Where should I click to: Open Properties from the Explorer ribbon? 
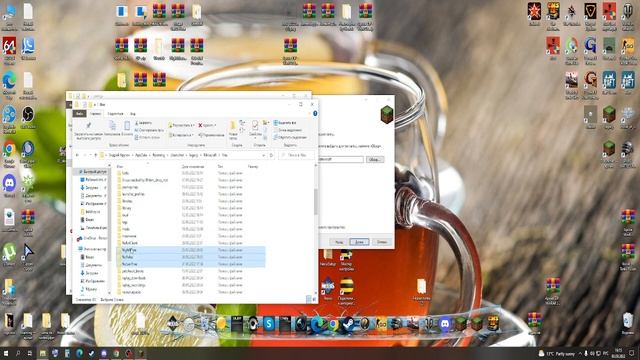(255, 129)
